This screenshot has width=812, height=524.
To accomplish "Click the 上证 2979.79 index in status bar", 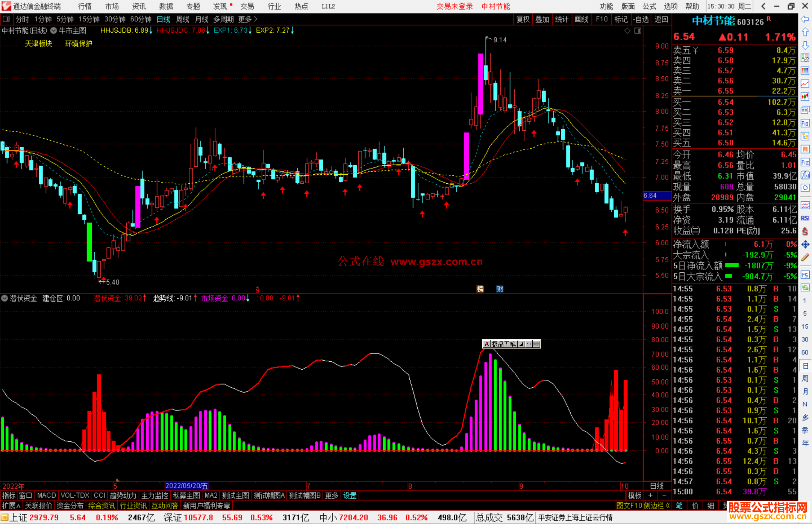I will (x=34, y=518).
